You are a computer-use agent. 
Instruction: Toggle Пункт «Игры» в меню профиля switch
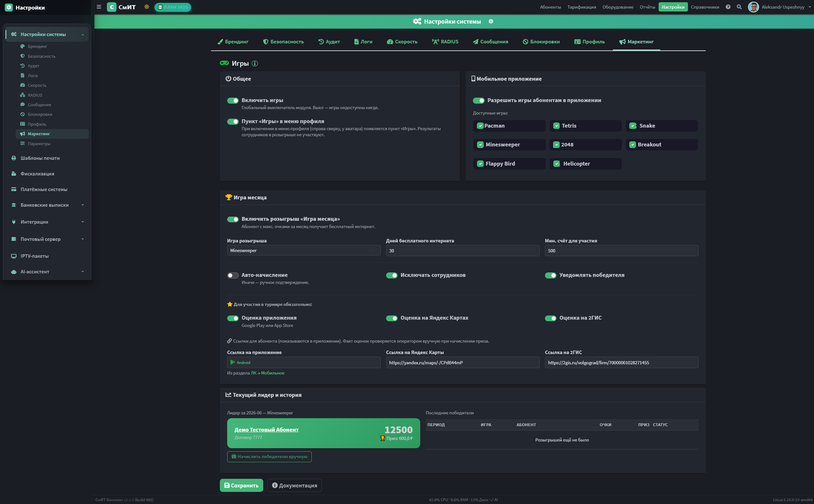coord(233,122)
